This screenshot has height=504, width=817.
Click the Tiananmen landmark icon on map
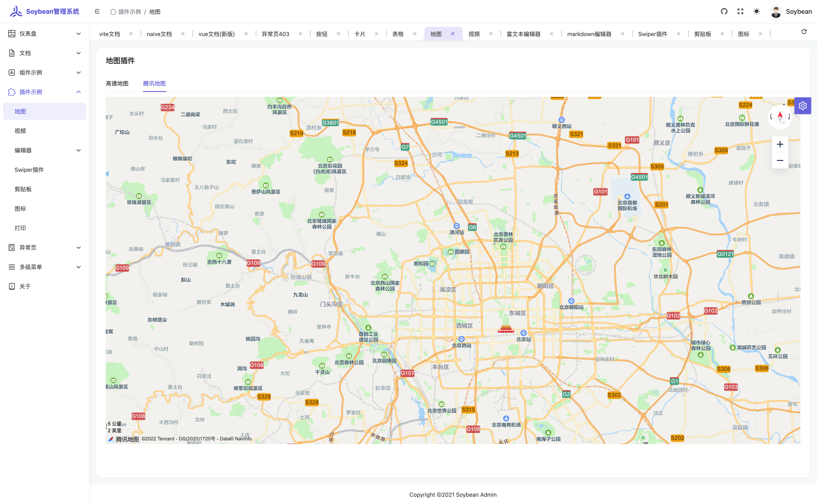[x=506, y=329]
